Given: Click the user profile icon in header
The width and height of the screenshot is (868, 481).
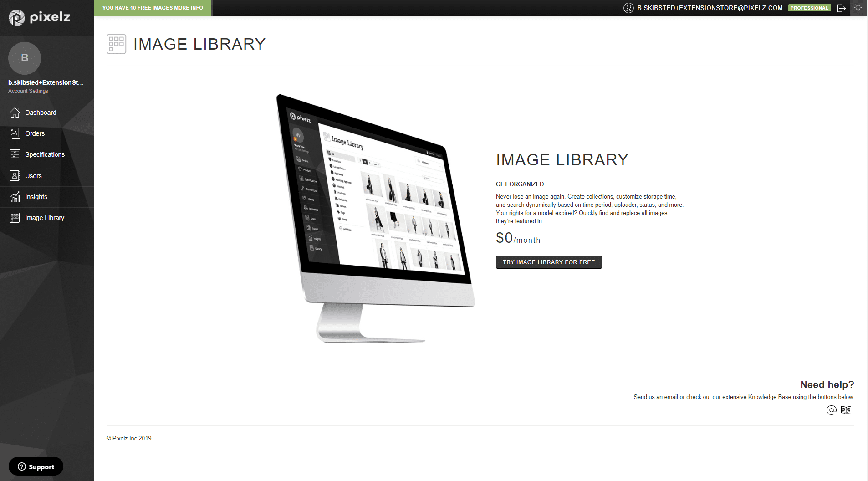Looking at the screenshot, I should pyautogui.click(x=628, y=8).
